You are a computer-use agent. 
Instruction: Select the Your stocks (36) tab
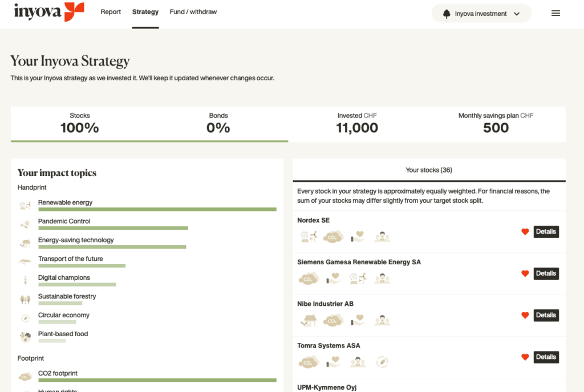(429, 170)
